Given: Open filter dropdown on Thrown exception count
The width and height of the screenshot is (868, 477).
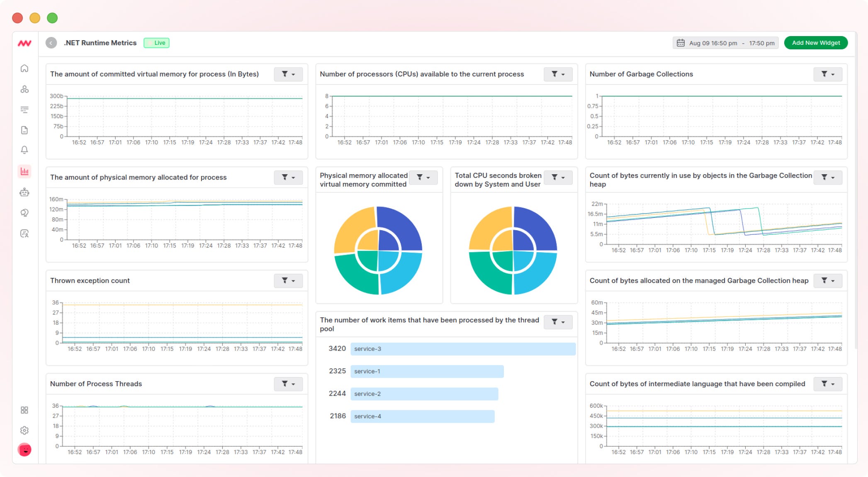Looking at the screenshot, I should coord(288,281).
